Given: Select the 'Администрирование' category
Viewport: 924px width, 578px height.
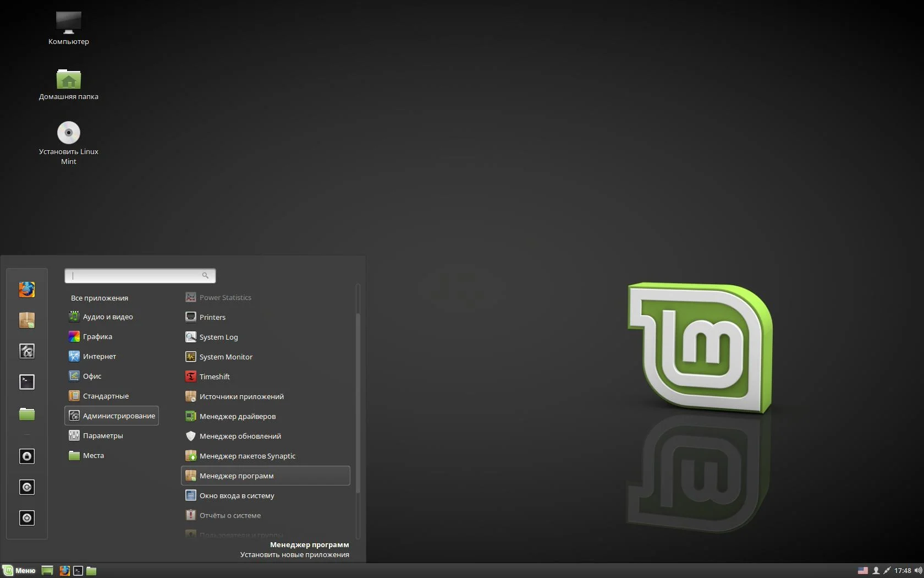Looking at the screenshot, I should tap(112, 416).
